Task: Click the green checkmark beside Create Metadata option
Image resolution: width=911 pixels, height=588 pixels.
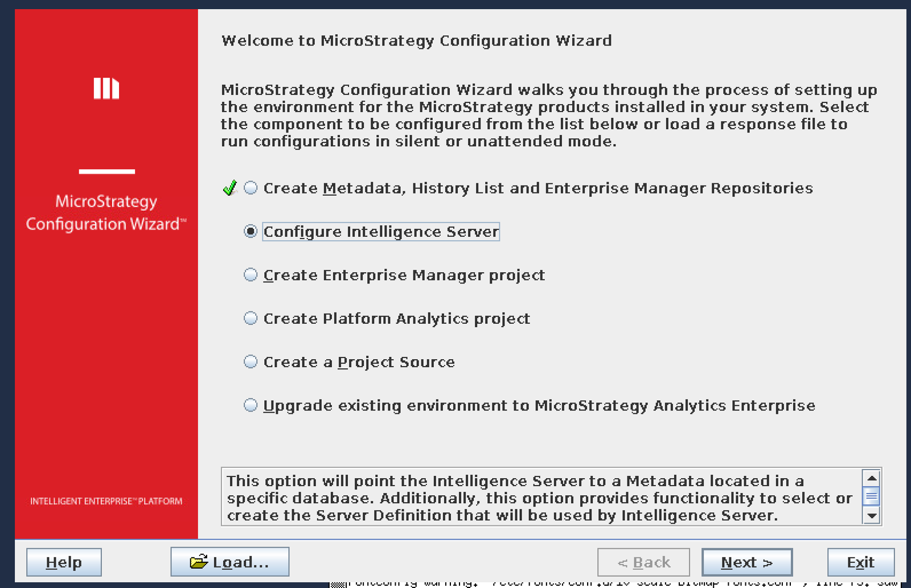Action: 229,188
